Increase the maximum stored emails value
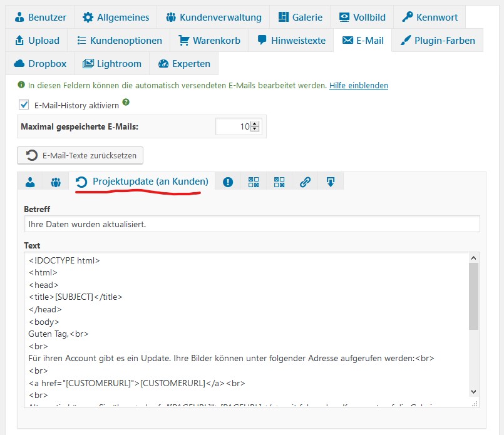 click(x=255, y=124)
